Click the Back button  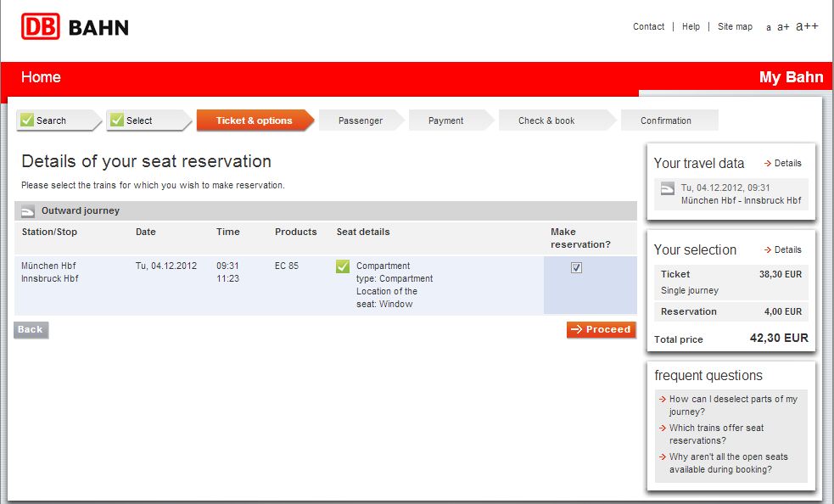[31, 329]
